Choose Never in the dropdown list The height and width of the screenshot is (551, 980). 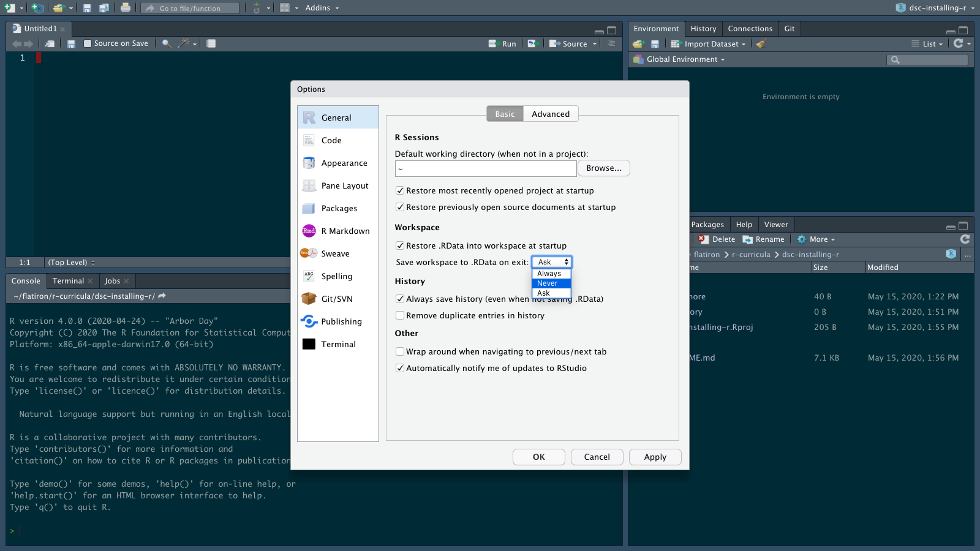pos(551,283)
